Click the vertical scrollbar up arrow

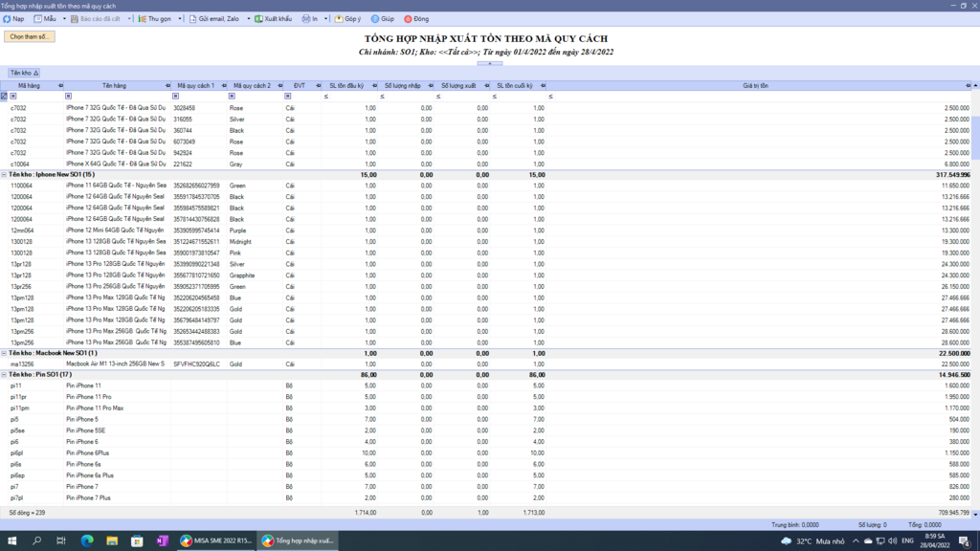[975, 85]
